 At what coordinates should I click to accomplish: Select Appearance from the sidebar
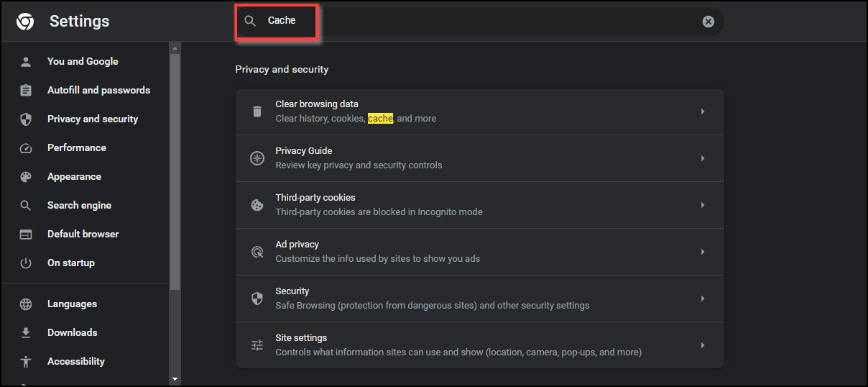pyautogui.click(x=74, y=176)
